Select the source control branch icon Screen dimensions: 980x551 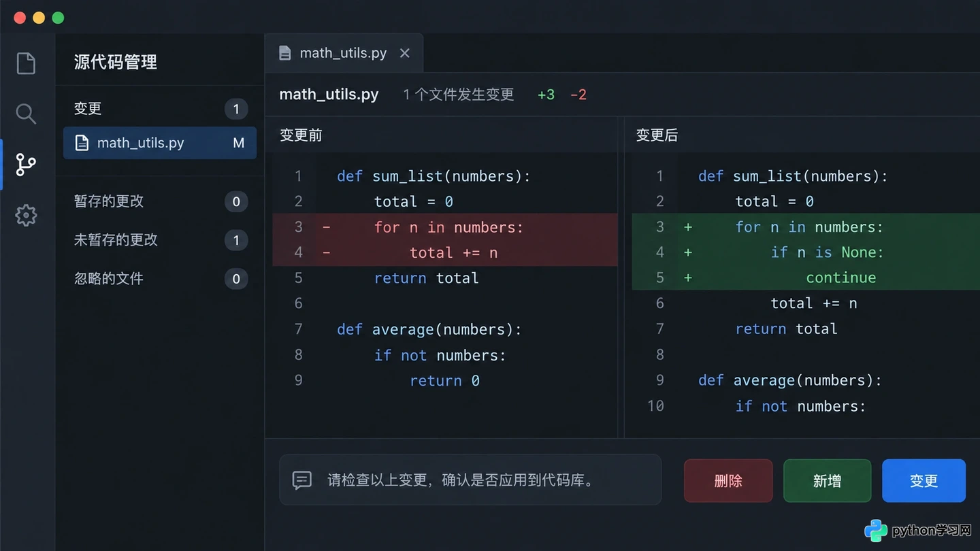[26, 165]
